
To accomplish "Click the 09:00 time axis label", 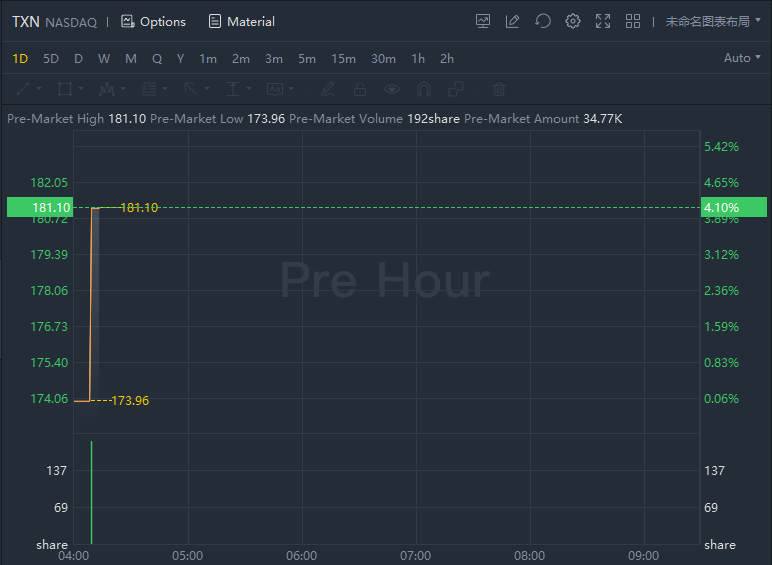I will 643,556.
